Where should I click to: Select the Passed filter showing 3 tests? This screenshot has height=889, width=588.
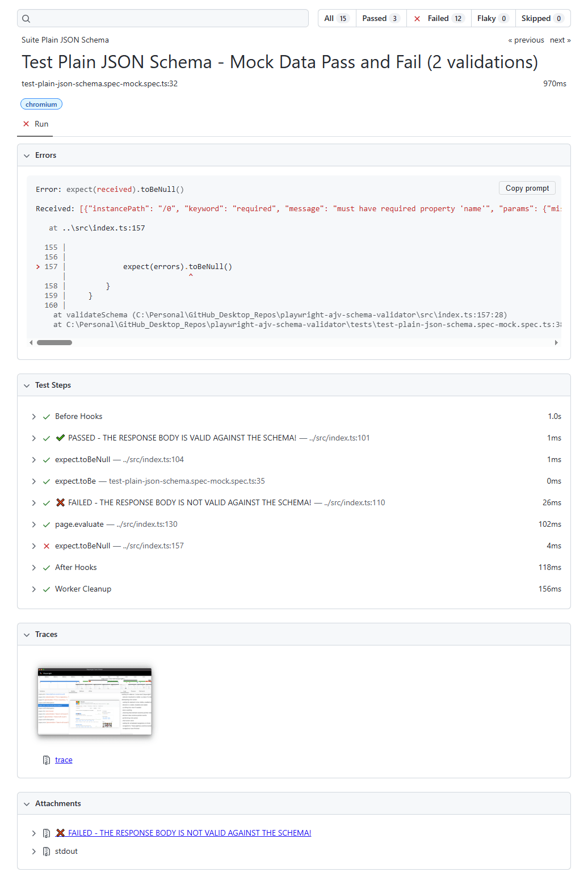(x=380, y=18)
